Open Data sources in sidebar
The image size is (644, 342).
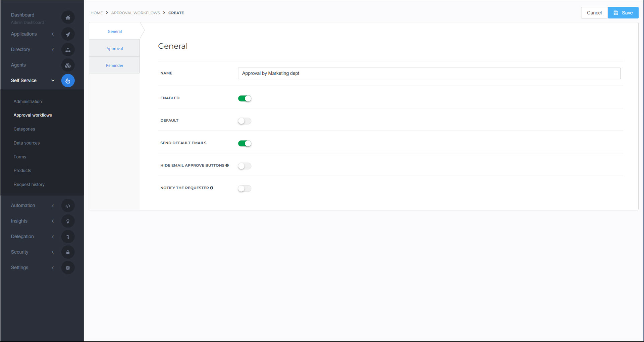point(26,143)
